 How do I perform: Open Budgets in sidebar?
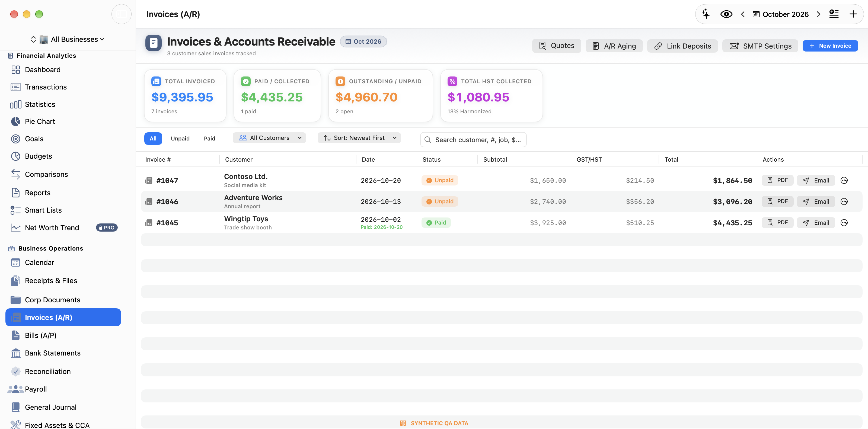63,156
